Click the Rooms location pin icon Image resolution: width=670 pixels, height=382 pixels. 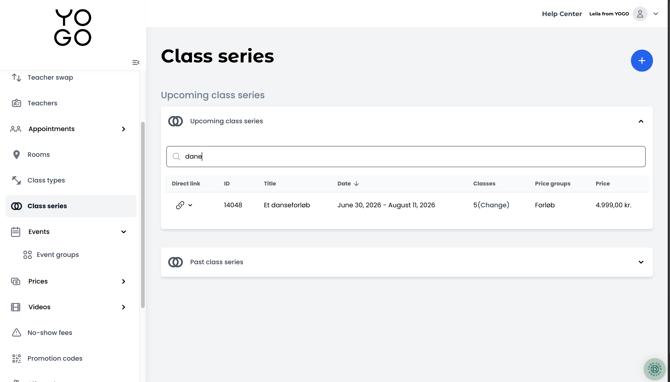click(16, 155)
